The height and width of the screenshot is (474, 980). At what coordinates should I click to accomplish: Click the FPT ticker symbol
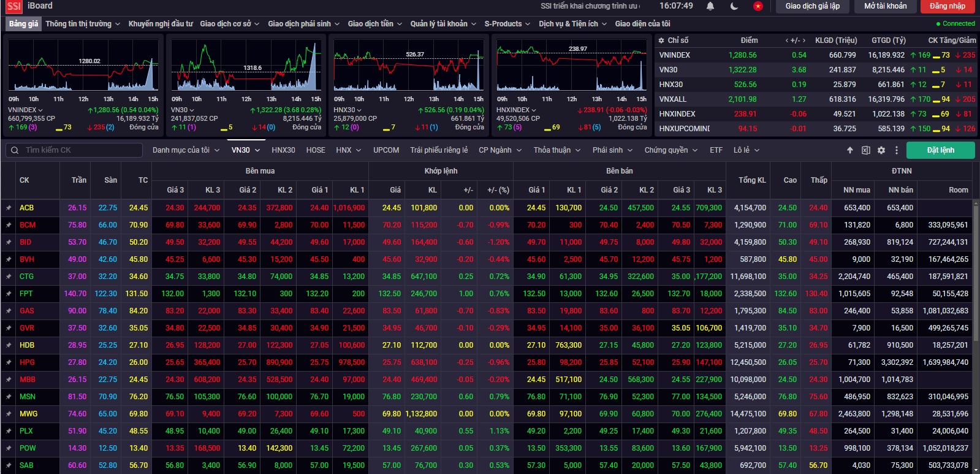[26, 294]
